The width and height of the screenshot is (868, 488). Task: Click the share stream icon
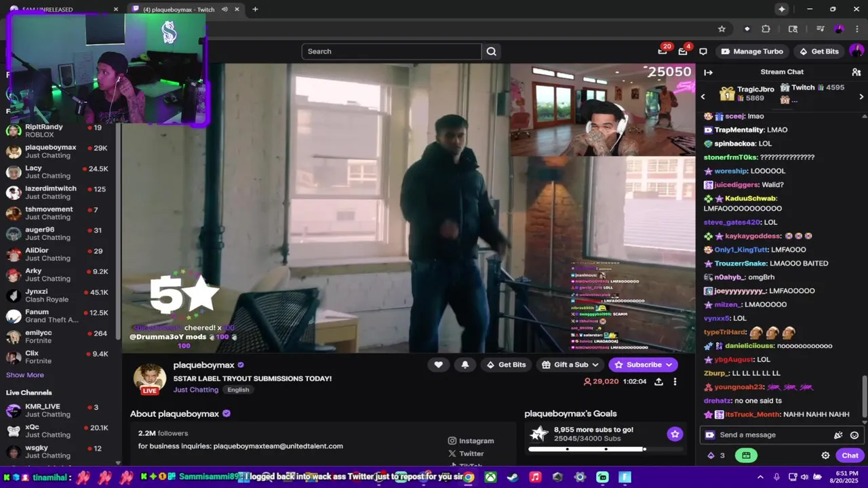click(x=658, y=382)
